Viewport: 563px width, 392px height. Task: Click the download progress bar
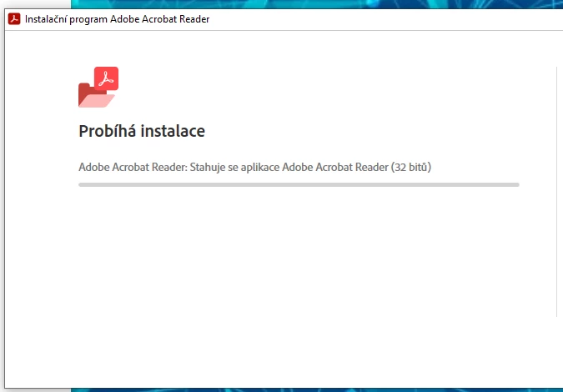click(x=299, y=185)
